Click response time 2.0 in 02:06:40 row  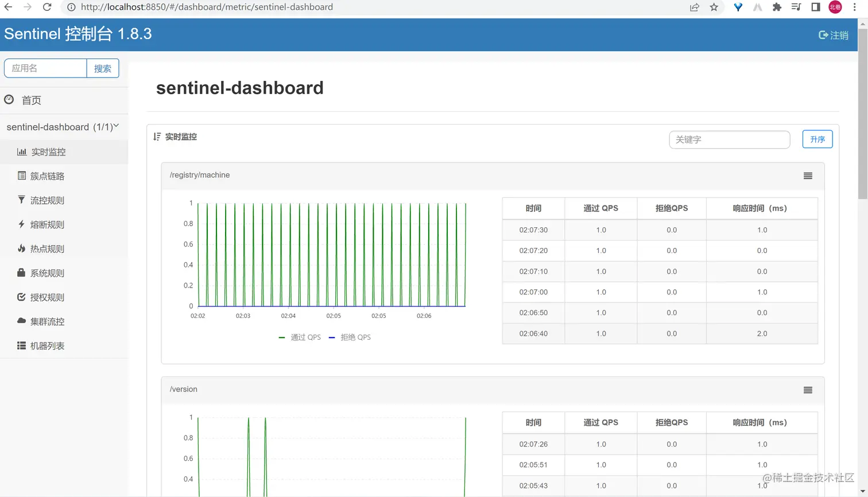(762, 333)
